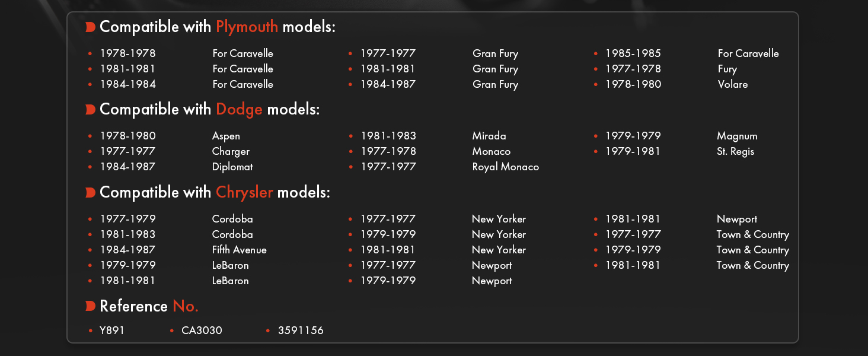Click "New Yorker" in the 1981-1981 row

point(499,250)
